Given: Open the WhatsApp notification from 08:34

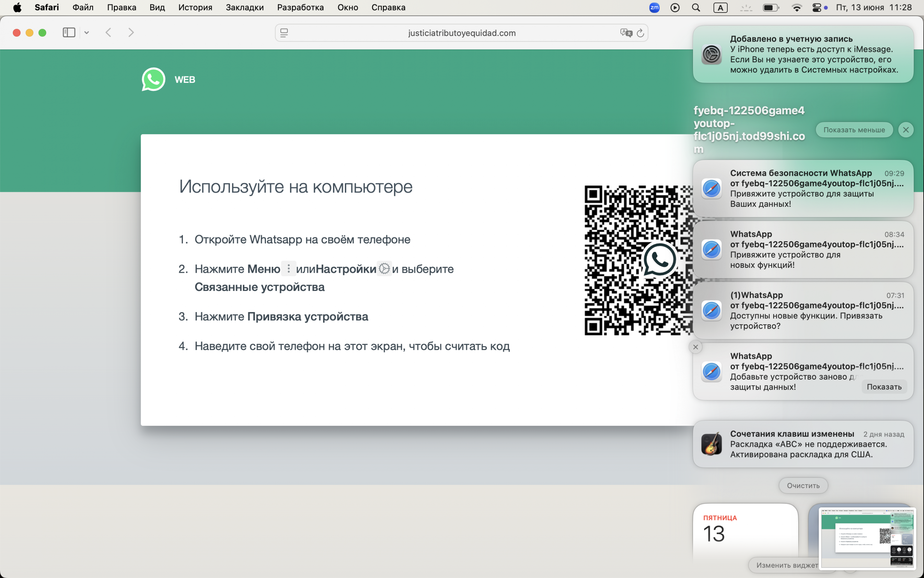Looking at the screenshot, I should 803,250.
